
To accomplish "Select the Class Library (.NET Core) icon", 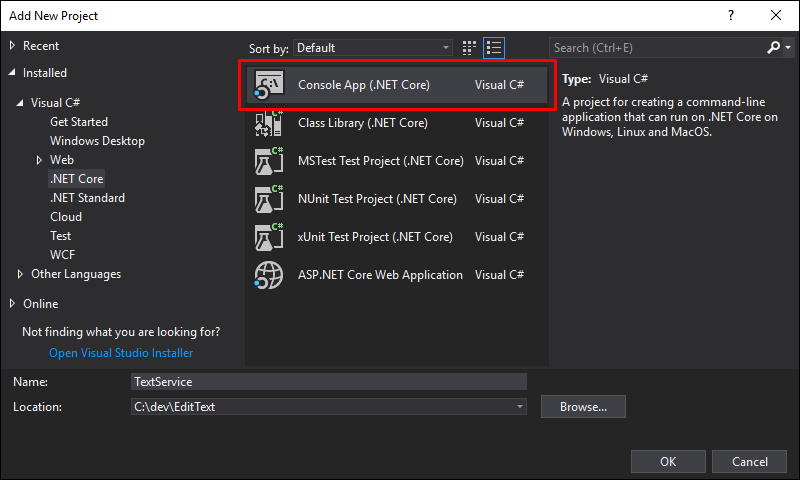I will (x=269, y=123).
